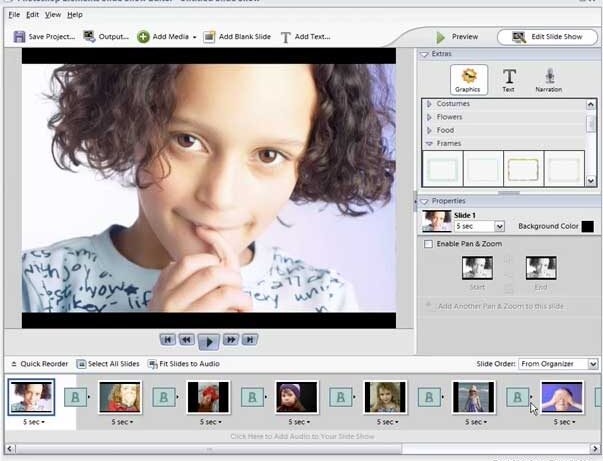Click the green Preview play arrow
The height and width of the screenshot is (461, 603).
441,37
